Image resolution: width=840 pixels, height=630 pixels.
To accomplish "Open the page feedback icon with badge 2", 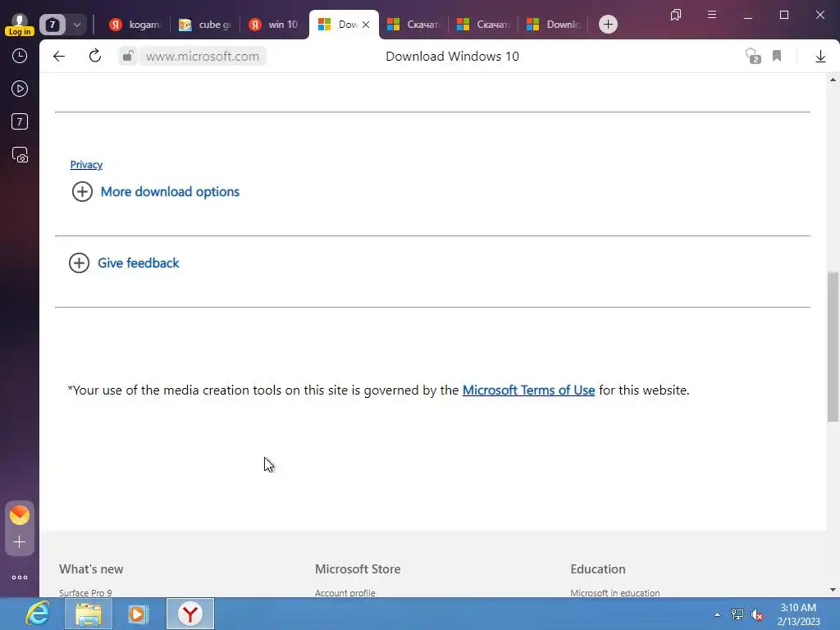I will click(753, 57).
